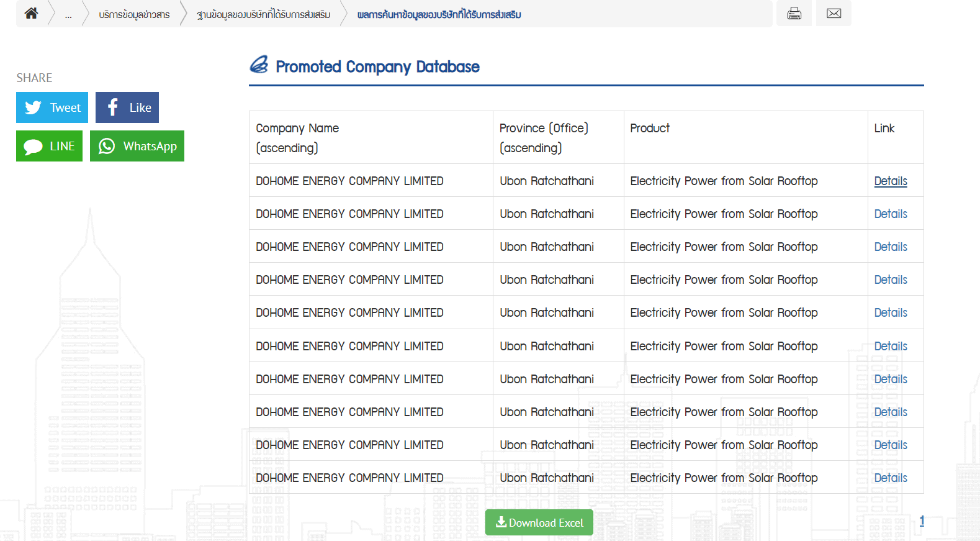Open Details link in fifth table row
The width and height of the screenshot is (980, 541).
(x=890, y=312)
